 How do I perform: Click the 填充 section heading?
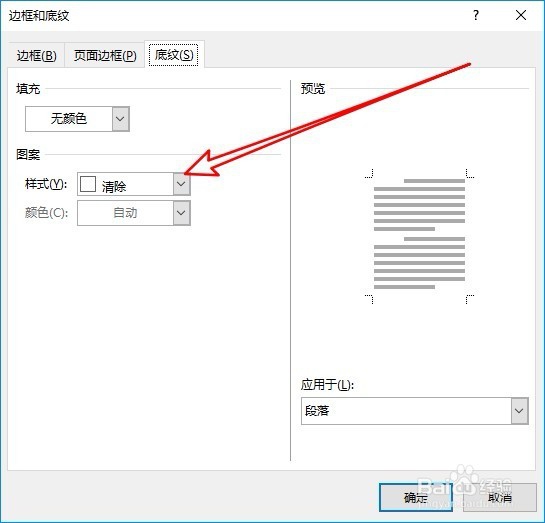(28, 89)
